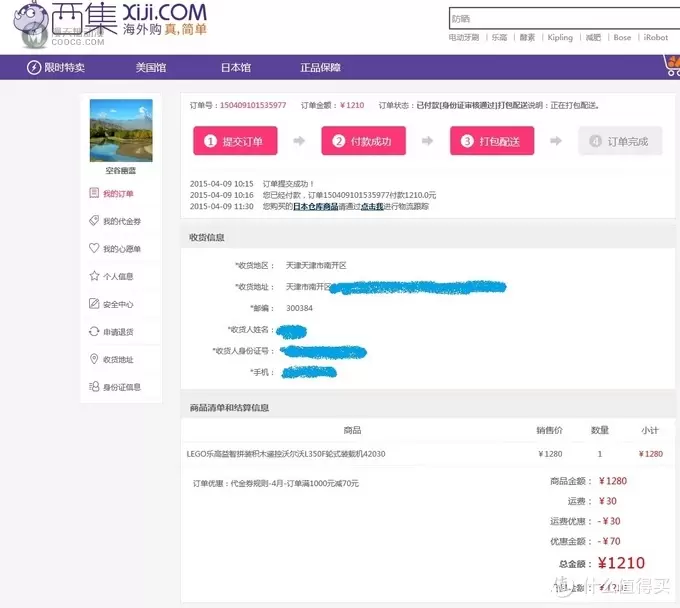Click the 申请退货 refresh icon
The image size is (680, 608).
coord(94,331)
